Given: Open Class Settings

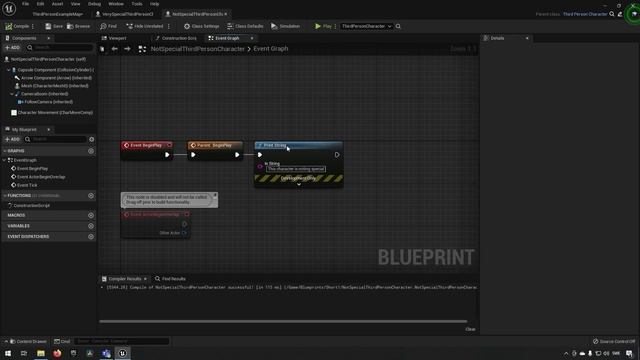Looking at the screenshot, I should point(202,26).
